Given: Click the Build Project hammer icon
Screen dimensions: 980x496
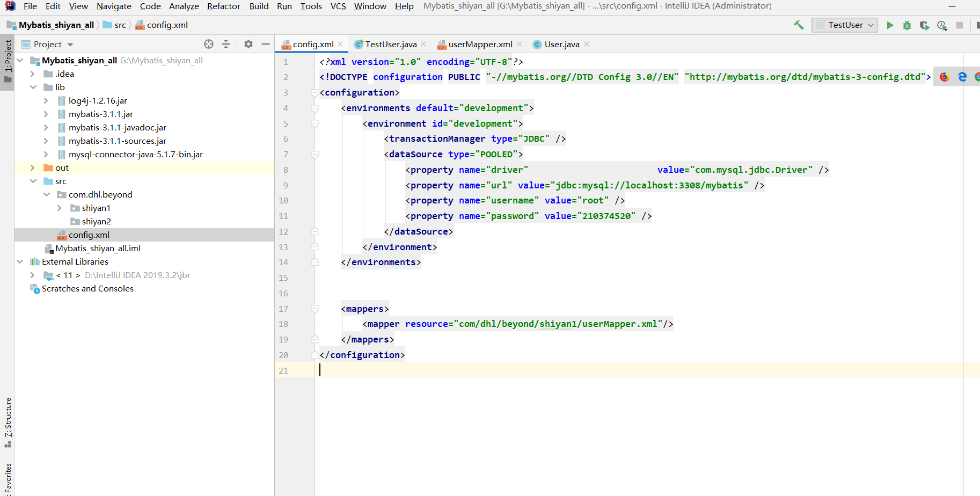Looking at the screenshot, I should click(799, 25).
